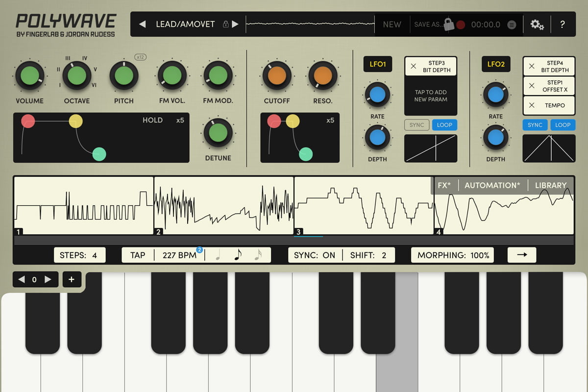Select the yellow point in amp envelope
This screenshot has width=588, height=392.
click(75, 121)
